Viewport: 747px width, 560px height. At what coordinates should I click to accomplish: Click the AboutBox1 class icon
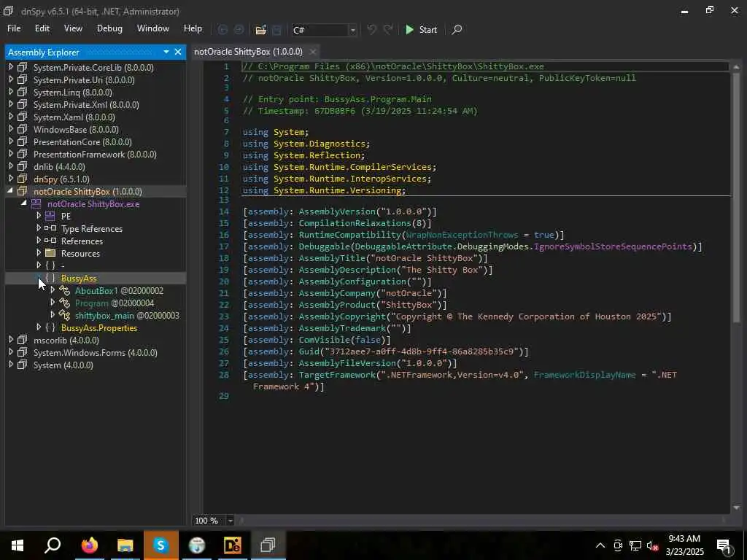(x=64, y=290)
